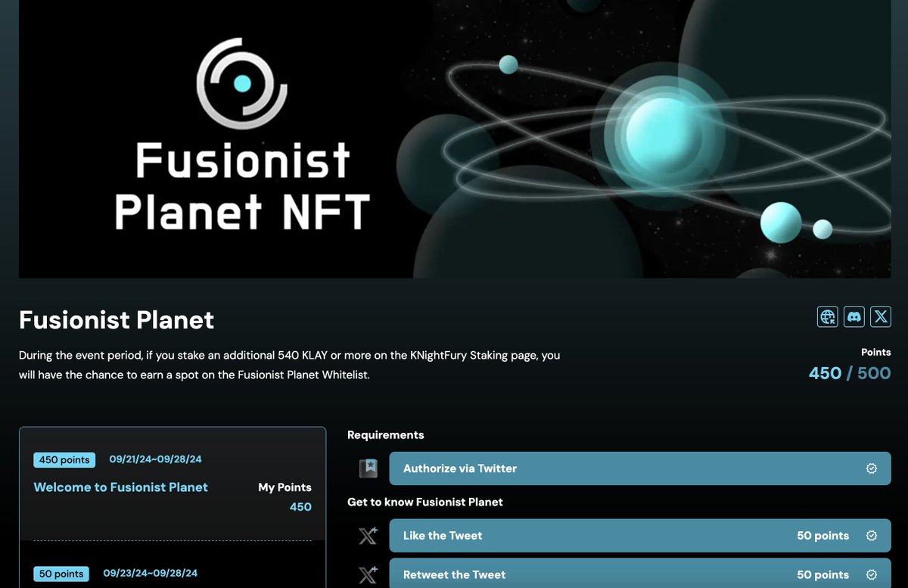This screenshot has height=588, width=908.
Task: Open the Welcome to Fusionist Planet quest
Action: (x=121, y=487)
